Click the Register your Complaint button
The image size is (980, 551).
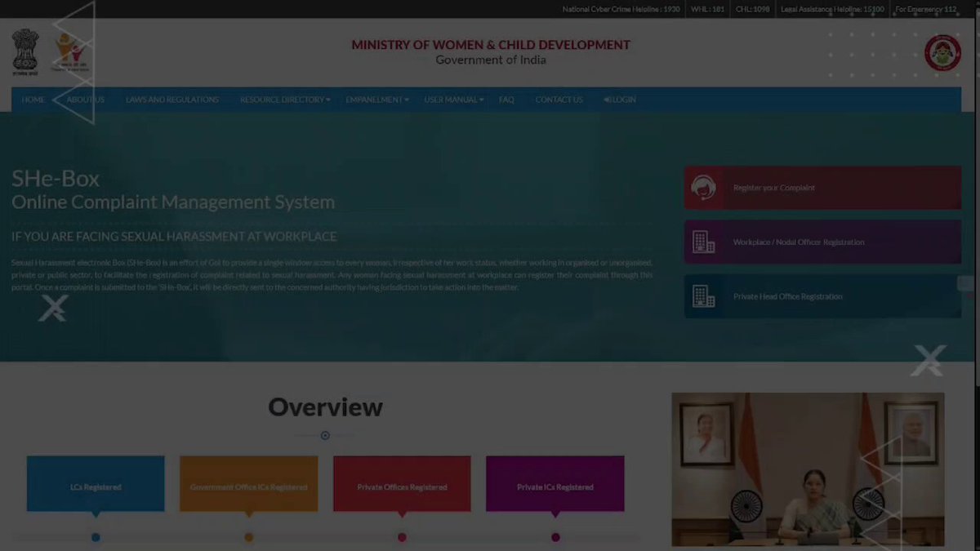[822, 188]
